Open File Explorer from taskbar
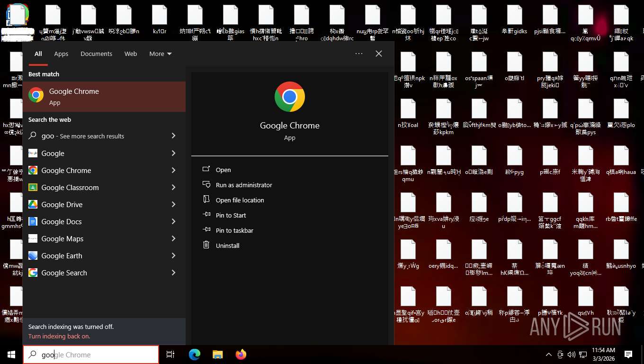 (x=217, y=355)
